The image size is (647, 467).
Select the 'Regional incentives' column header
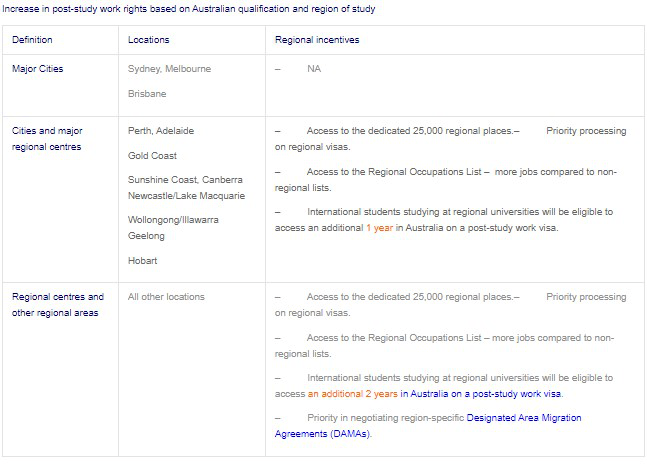coord(317,40)
